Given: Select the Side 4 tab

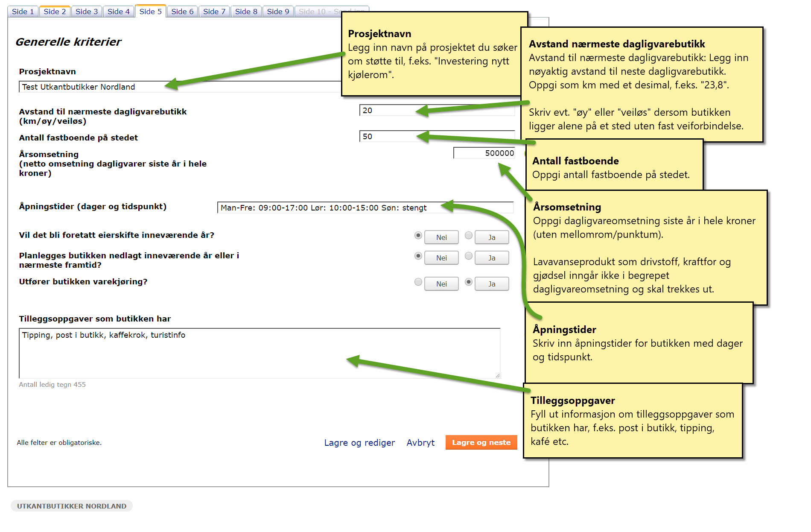Looking at the screenshot, I should 119,12.
